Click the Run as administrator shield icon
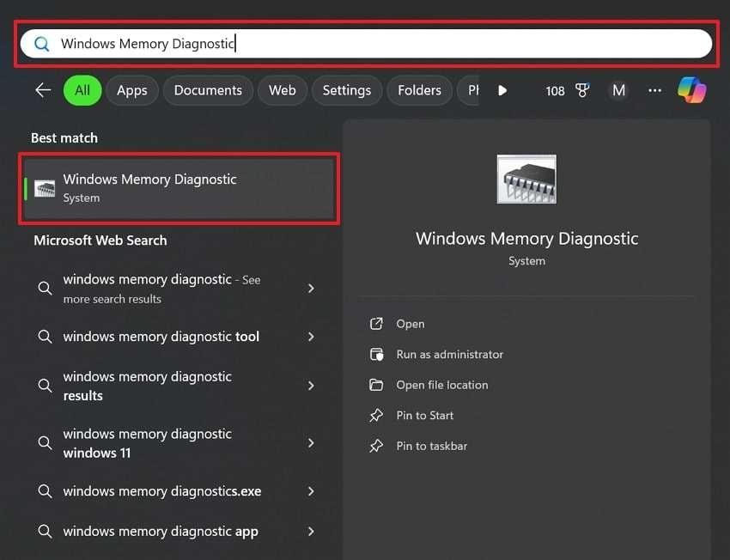Viewport: 730px width, 560px height. [x=376, y=354]
